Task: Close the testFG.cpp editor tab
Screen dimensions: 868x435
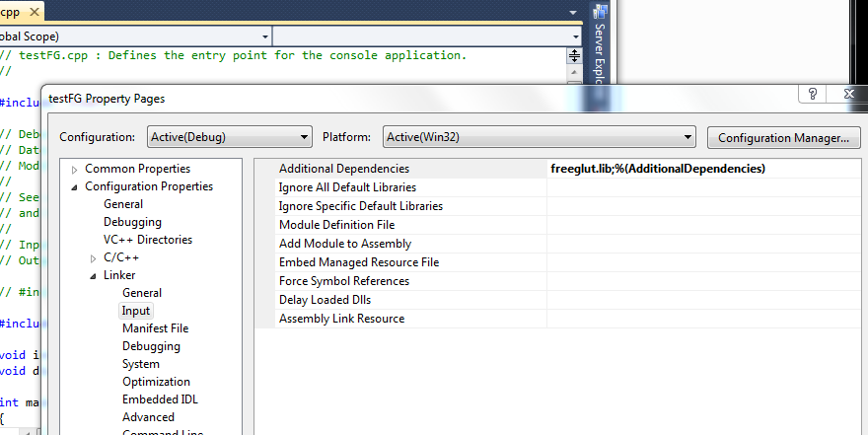Action: tap(34, 14)
